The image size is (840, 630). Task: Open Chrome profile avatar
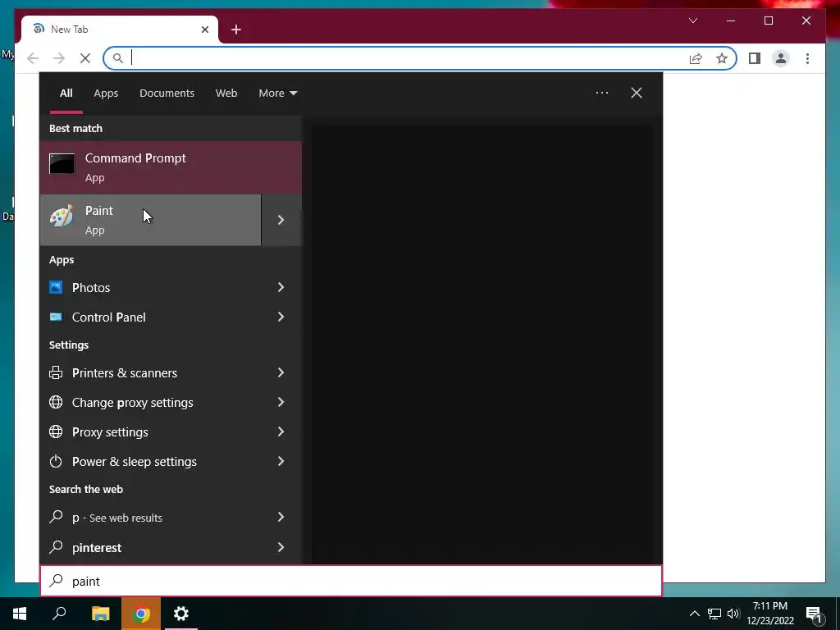[781, 58]
